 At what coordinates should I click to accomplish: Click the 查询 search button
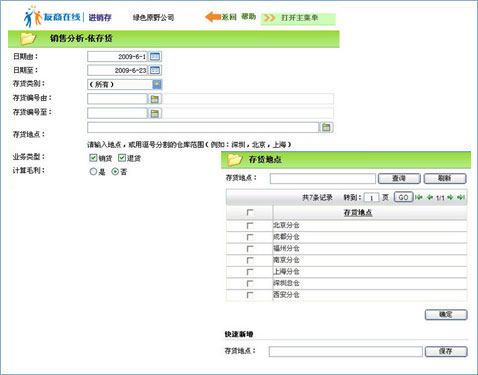(x=399, y=178)
